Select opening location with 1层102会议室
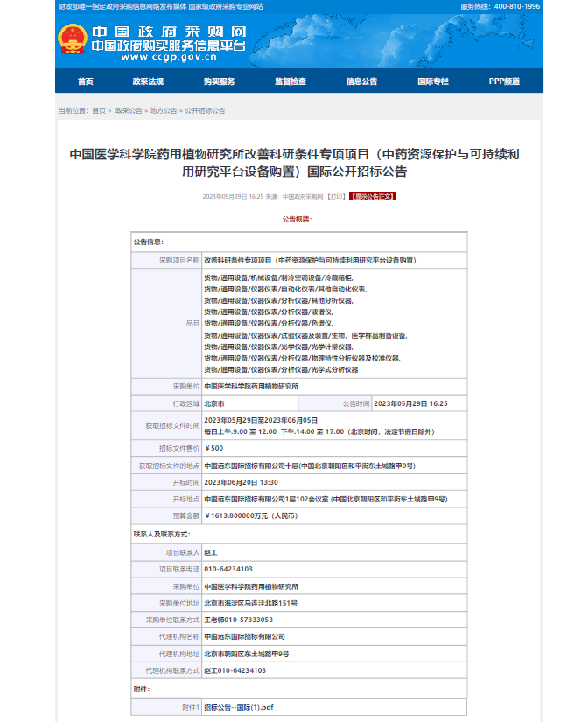 coord(326,499)
